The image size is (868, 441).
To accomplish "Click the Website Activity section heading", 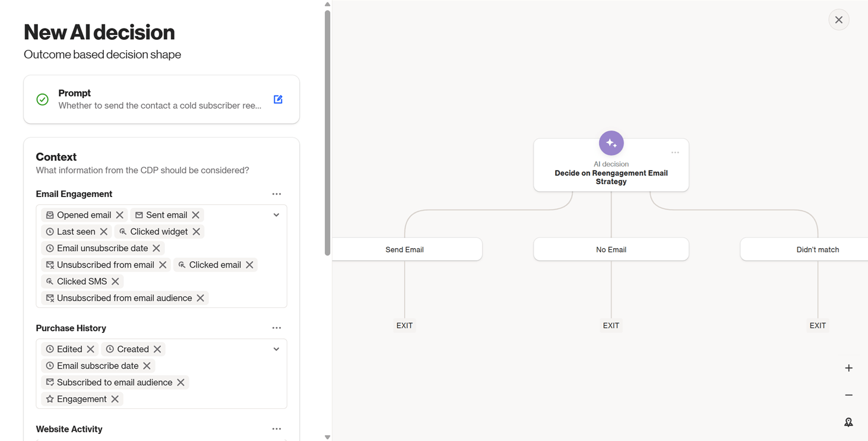I will pyautogui.click(x=69, y=429).
